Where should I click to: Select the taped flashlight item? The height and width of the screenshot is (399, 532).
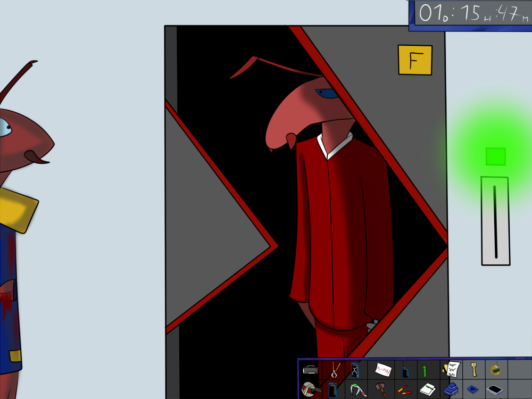point(310,390)
